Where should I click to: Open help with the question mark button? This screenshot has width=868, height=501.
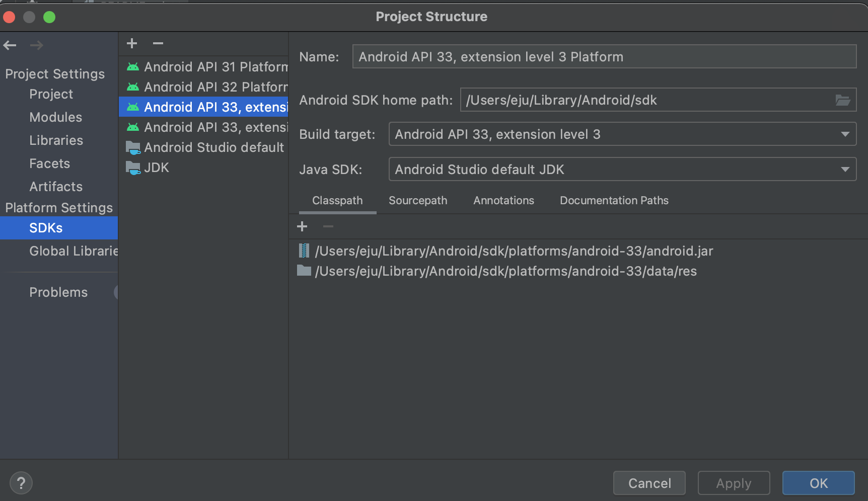[21, 483]
